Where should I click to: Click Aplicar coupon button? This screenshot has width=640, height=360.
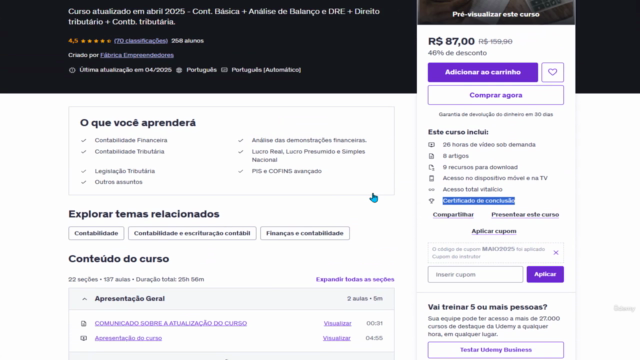pos(545,274)
